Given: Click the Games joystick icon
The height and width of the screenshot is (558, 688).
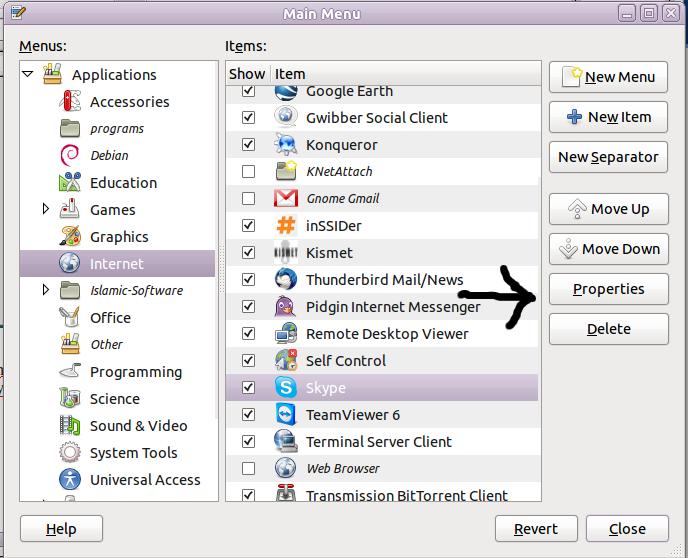Looking at the screenshot, I should coord(70,209).
